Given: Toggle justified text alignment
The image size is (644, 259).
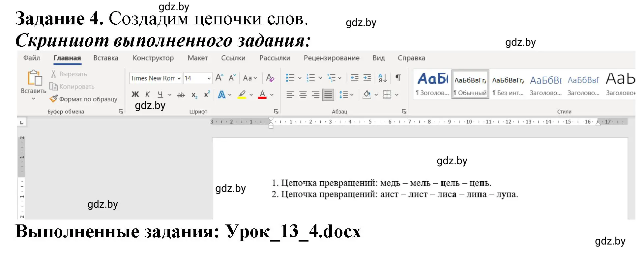Looking at the screenshot, I should 328,95.
